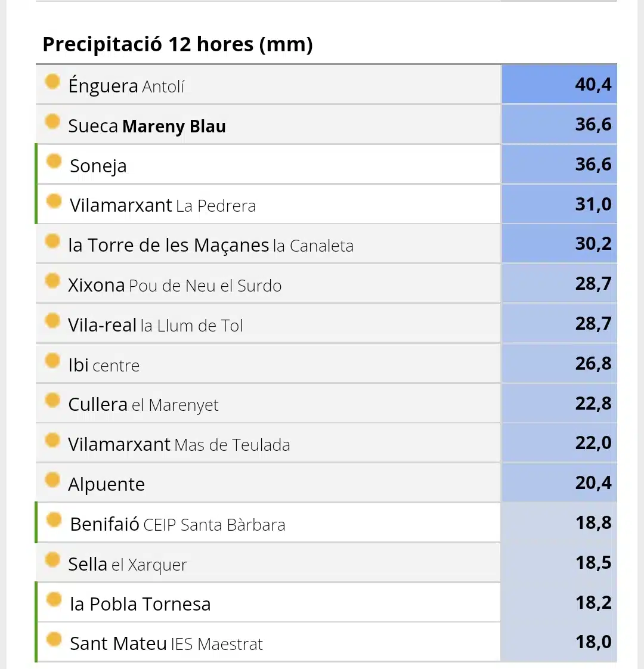This screenshot has width=644, height=669.
Task: Click the orange dot beside Sant Mateu
Action: (54, 639)
